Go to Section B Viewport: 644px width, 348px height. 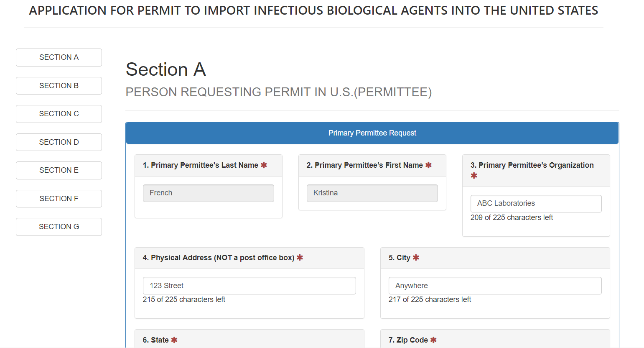(59, 86)
